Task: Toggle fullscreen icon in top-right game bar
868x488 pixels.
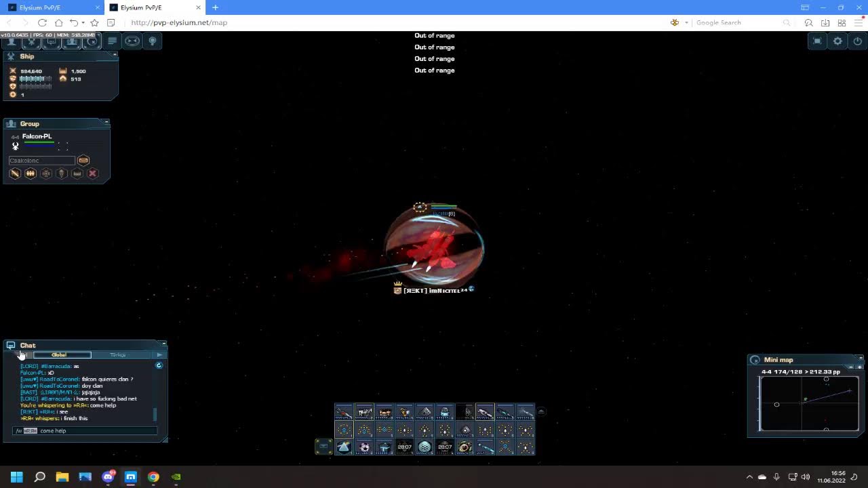Action: click(817, 41)
